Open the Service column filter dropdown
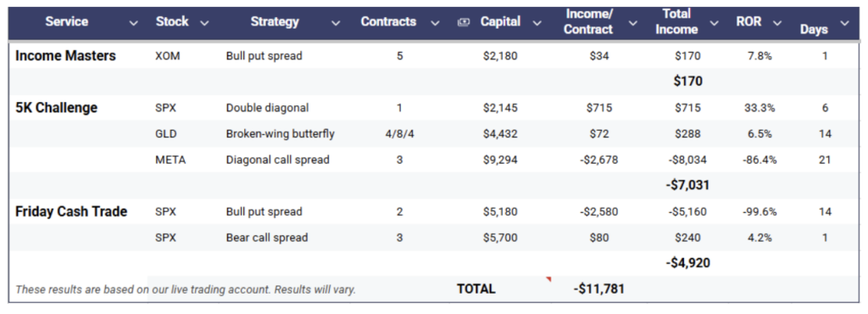The height and width of the screenshot is (314, 868). tap(133, 23)
